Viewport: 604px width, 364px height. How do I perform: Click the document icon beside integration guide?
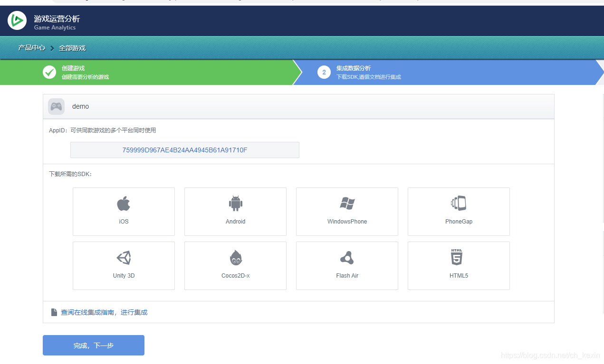click(54, 312)
